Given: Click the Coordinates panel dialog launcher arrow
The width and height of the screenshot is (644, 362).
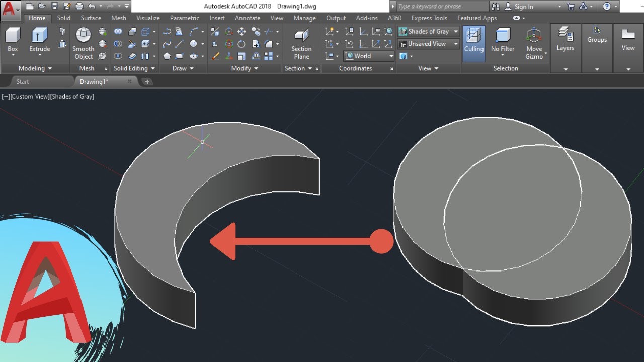Looking at the screenshot, I should (x=392, y=69).
